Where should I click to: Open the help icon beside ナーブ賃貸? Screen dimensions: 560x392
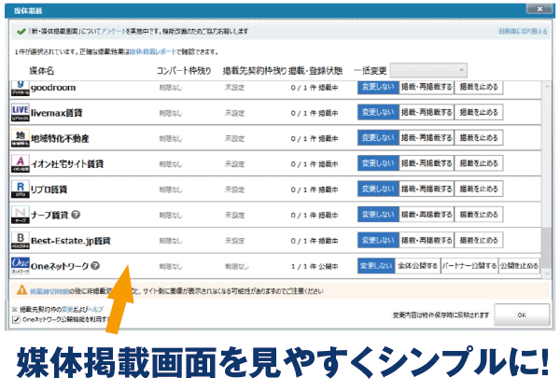point(76,215)
